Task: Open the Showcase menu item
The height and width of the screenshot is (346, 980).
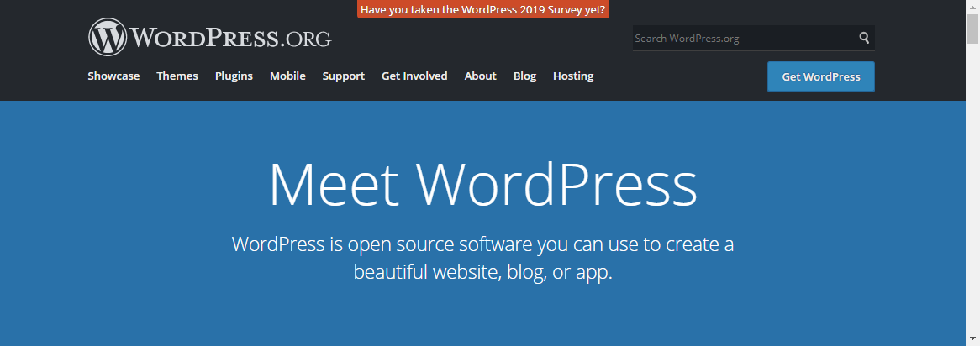Action: coord(113,76)
